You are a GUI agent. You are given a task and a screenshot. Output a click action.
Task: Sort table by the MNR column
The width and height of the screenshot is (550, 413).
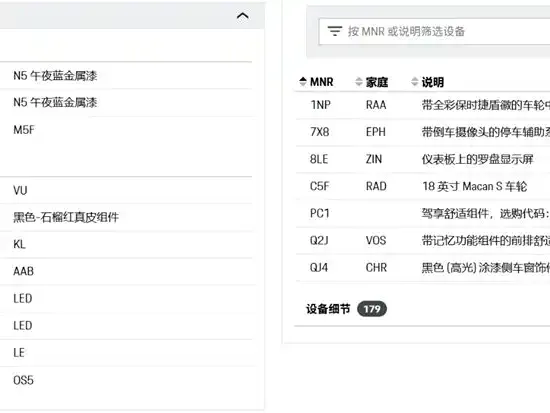point(316,82)
